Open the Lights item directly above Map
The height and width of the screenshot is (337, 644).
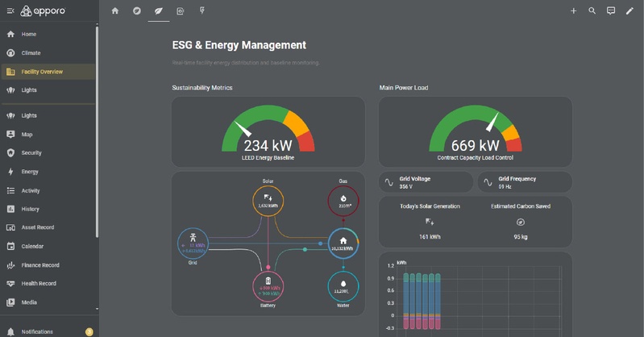click(48, 115)
